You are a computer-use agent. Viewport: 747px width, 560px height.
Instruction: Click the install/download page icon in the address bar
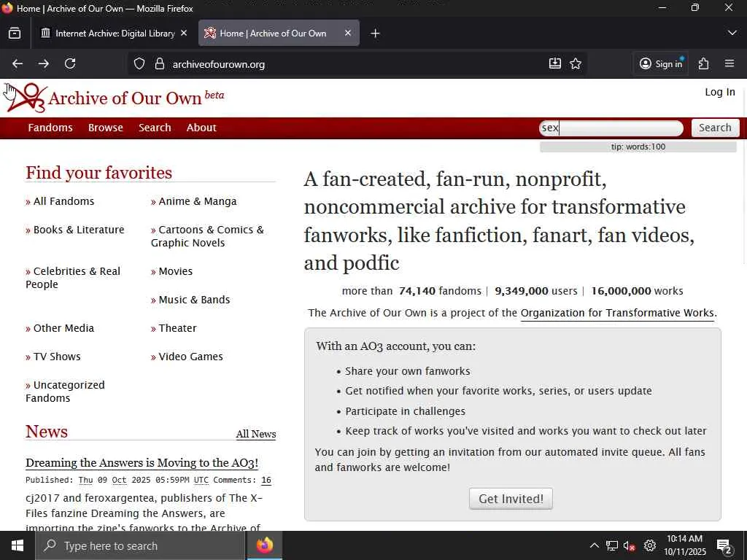pos(555,64)
